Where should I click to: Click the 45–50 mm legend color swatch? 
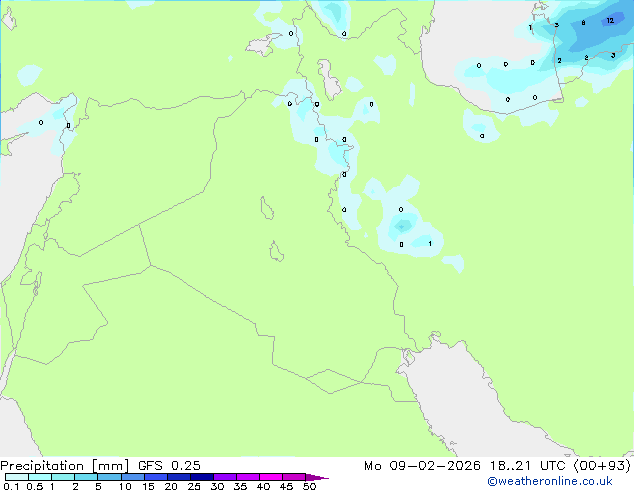coord(294,477)
